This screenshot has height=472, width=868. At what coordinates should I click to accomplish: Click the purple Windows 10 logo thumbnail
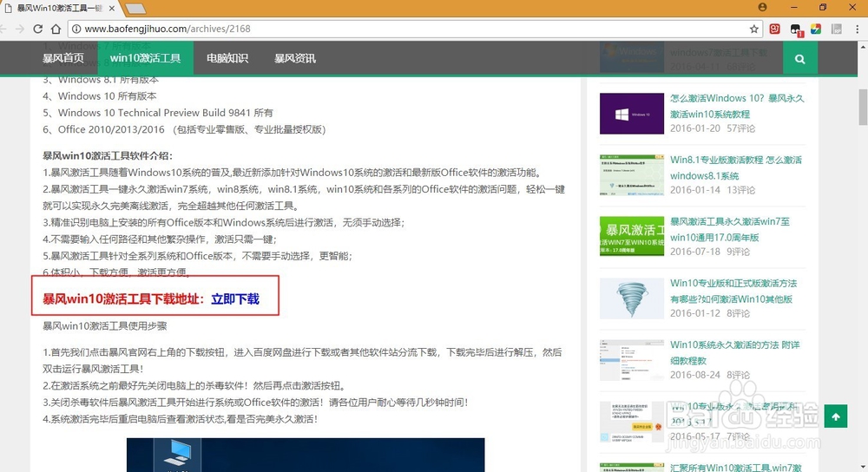pos(632,114)
